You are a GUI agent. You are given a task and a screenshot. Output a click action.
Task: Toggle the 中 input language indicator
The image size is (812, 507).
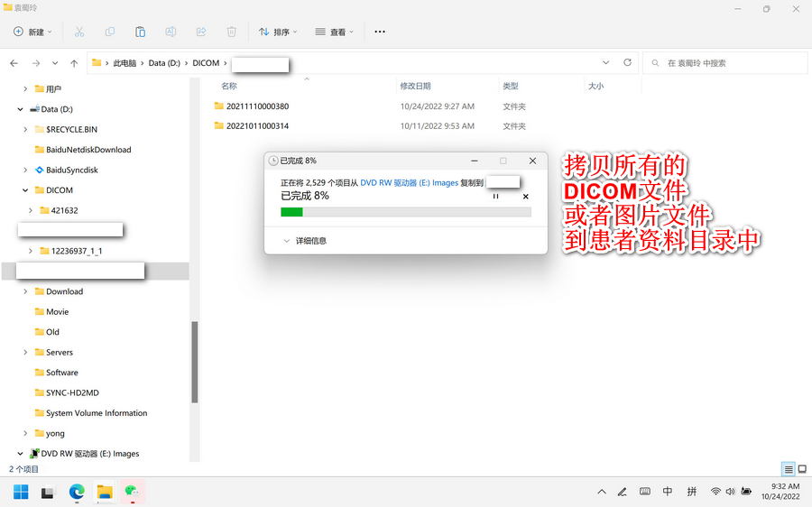pyautogui.click(x=668, y=492)
